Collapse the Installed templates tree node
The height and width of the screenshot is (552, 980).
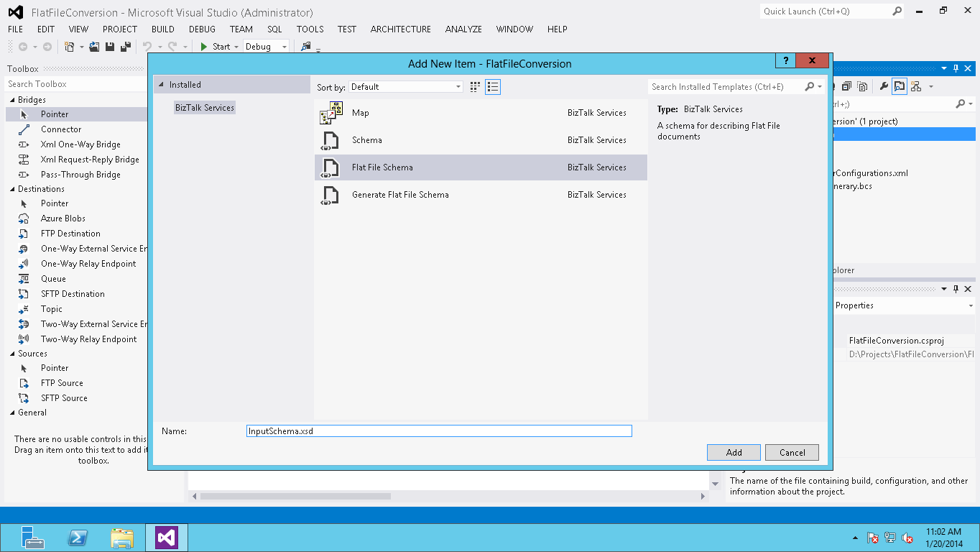coord(160,85)
